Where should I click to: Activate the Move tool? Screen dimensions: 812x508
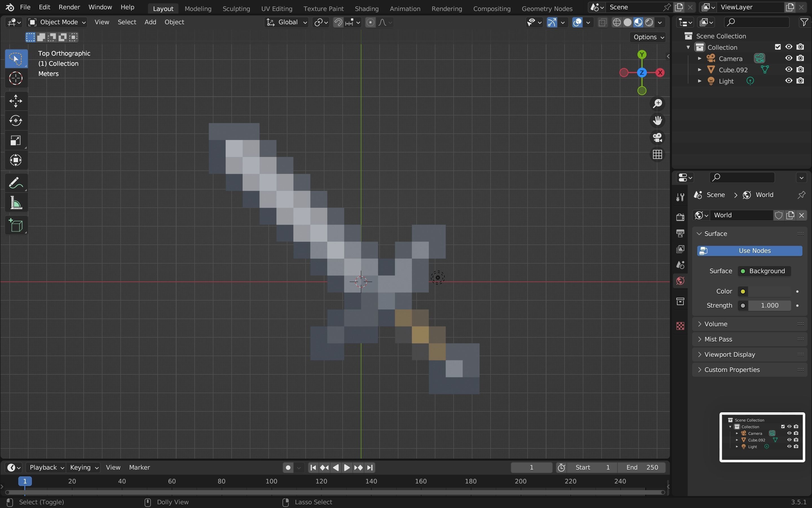[16, 101]
